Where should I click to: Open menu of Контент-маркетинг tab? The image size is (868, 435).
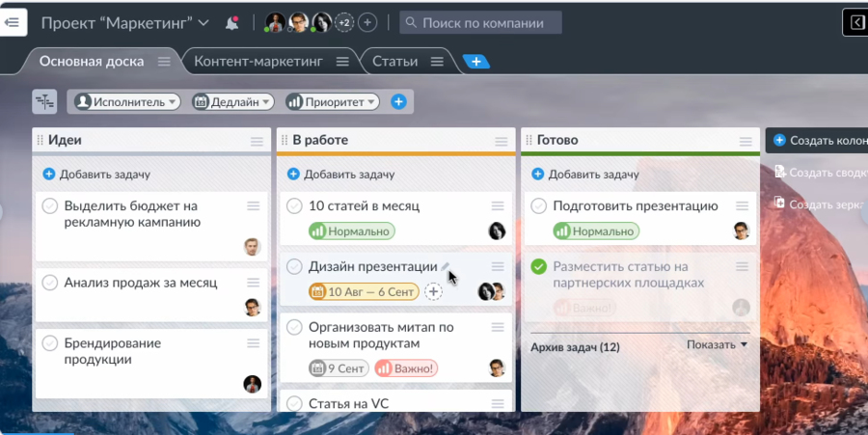(342, 62)
